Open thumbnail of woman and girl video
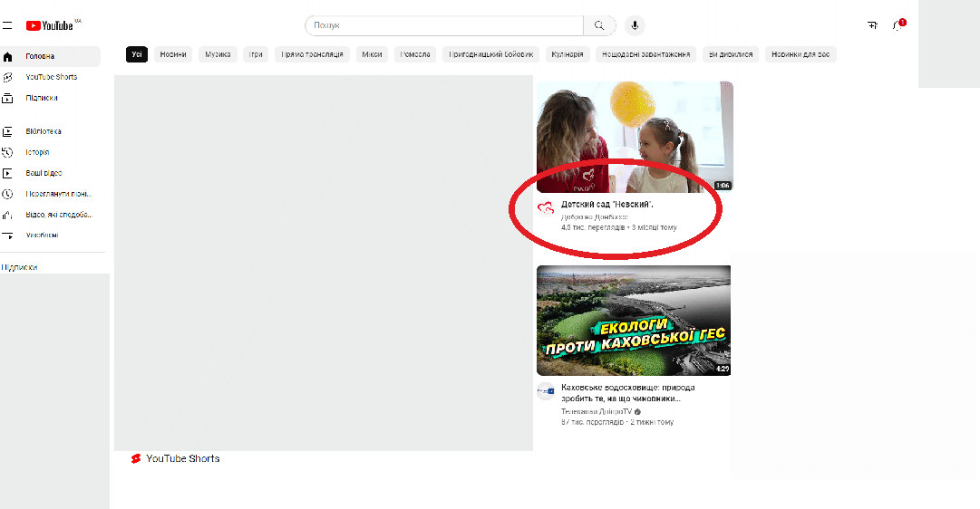This screenshot has width=980, height=509. point(635,137)
